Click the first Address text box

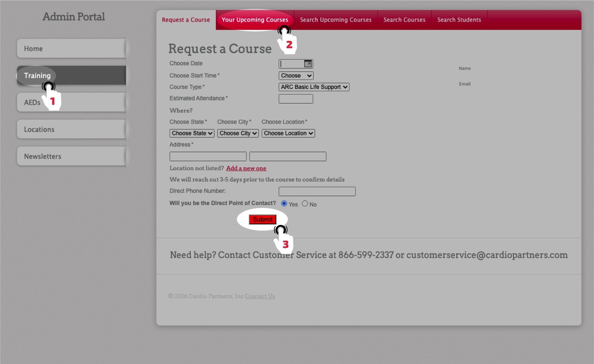click(208, 157)
